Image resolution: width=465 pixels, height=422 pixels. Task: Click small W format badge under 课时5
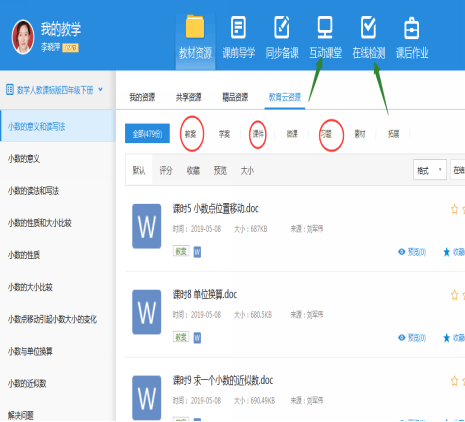(197, 252)
